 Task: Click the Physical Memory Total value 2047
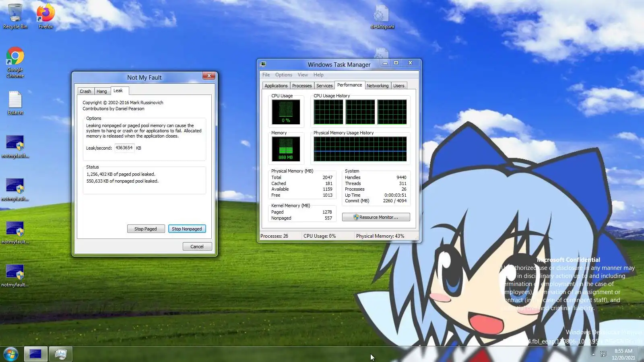(x=328, y=177)
